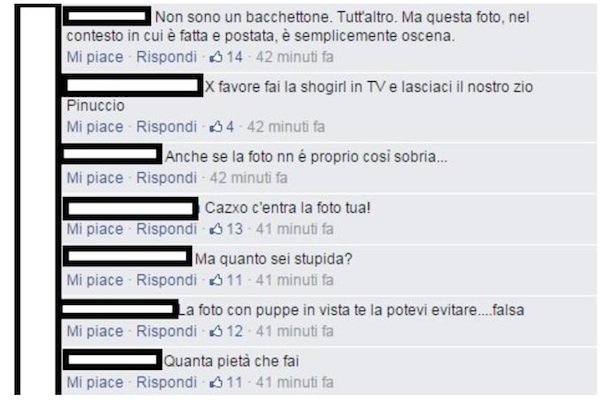Reply to the 'Non sono un bacchettone' comment

(x=166, y=57)
